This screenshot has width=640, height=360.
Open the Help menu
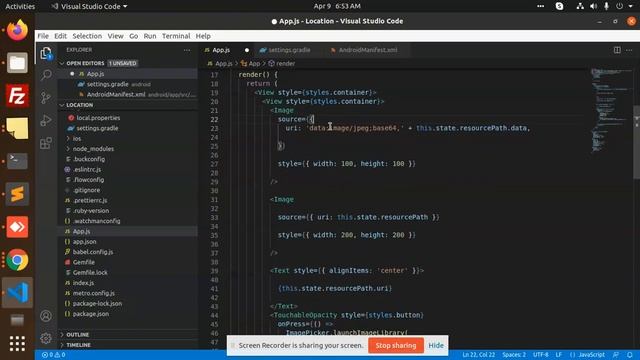tap(203, 36)
